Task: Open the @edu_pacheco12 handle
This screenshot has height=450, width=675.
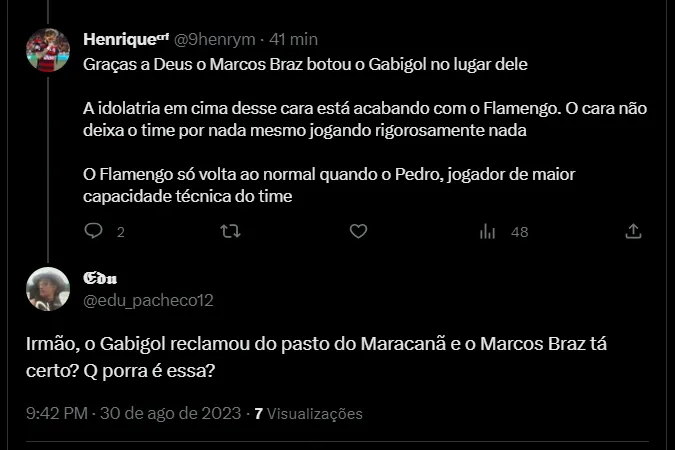Action: click(148, 299)
